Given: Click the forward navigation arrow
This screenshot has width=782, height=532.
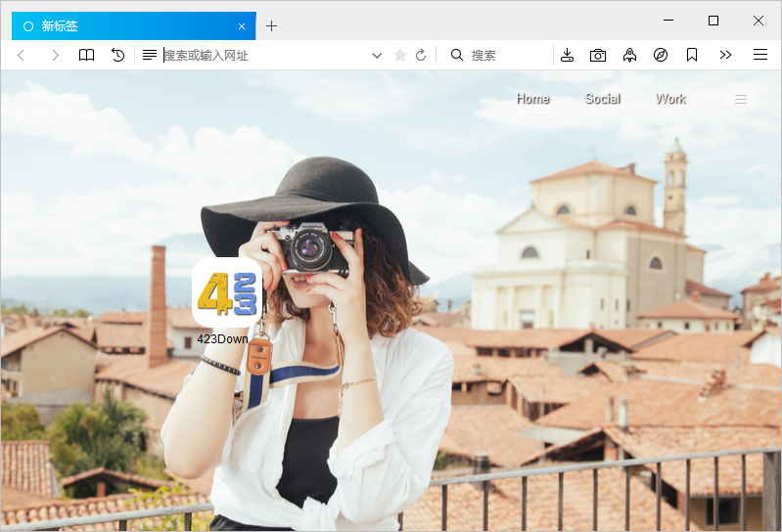Looking at the screenshot, I should point(55,56).
